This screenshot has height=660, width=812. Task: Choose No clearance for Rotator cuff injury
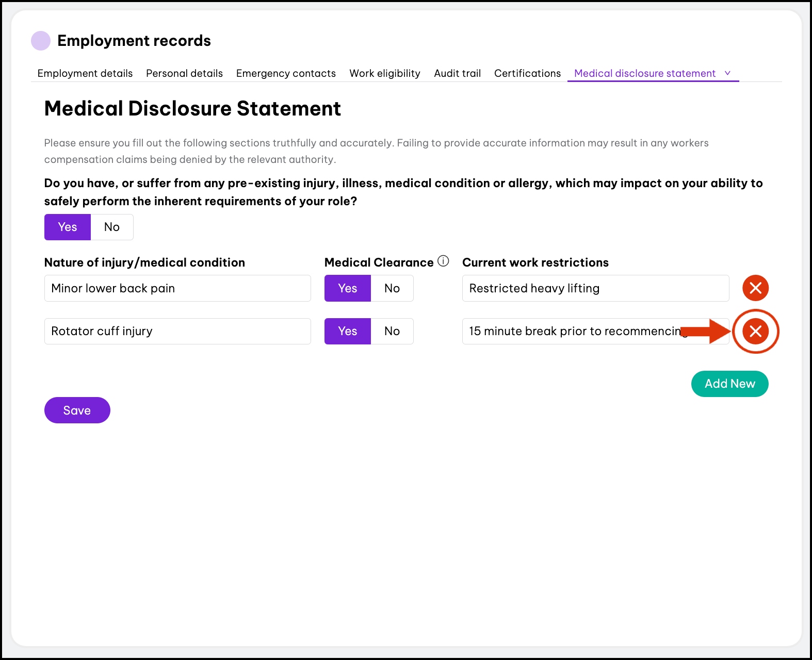coord(392,331)
